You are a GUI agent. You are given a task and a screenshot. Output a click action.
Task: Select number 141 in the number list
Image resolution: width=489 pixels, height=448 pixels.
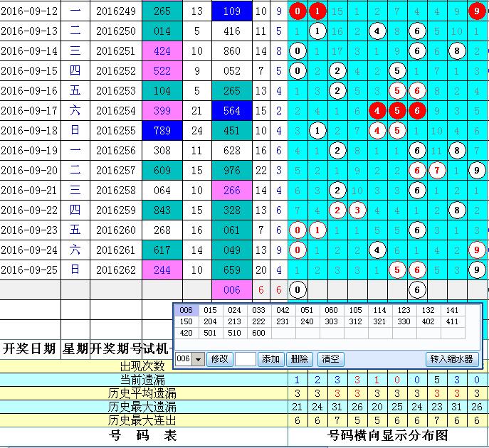[453, 311]
